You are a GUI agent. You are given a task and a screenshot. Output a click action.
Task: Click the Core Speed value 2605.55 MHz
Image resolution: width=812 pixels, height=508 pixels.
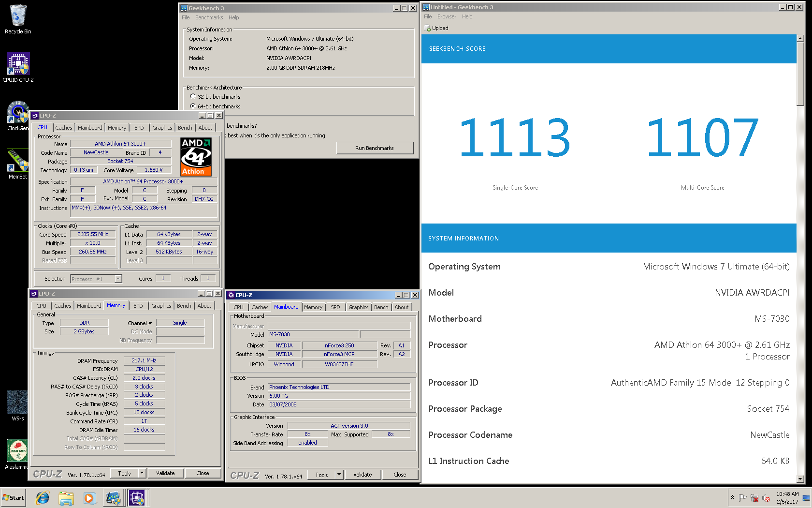click(93, 234)
